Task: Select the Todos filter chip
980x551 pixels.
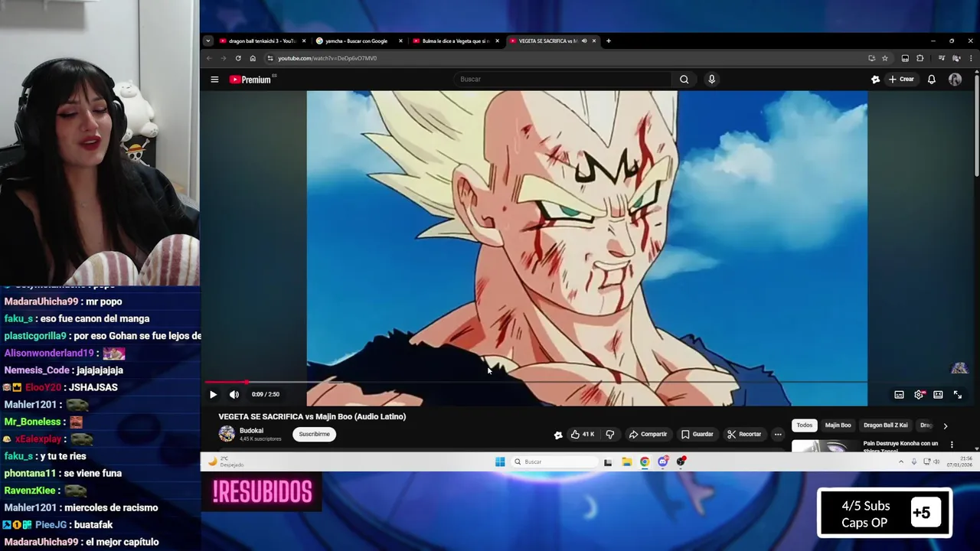Action: 804,425
